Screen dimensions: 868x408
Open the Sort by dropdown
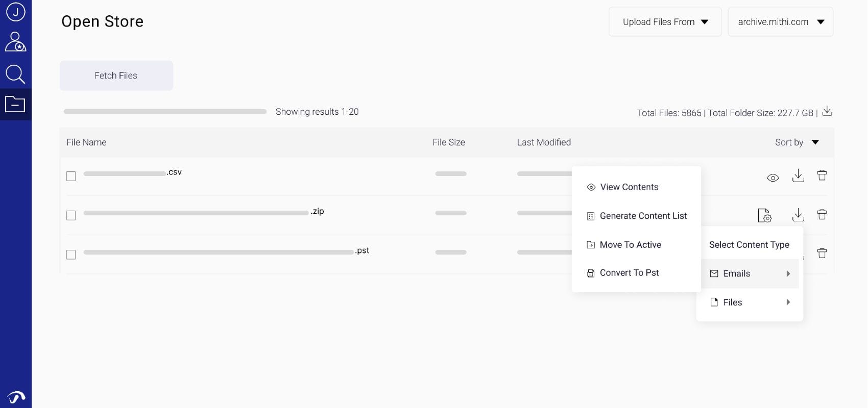point(797,142)
